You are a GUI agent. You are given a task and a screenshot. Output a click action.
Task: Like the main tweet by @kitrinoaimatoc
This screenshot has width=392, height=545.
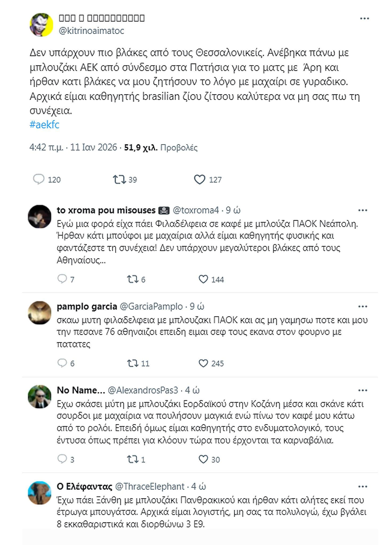pyautogui.click(x=200, y=180)
